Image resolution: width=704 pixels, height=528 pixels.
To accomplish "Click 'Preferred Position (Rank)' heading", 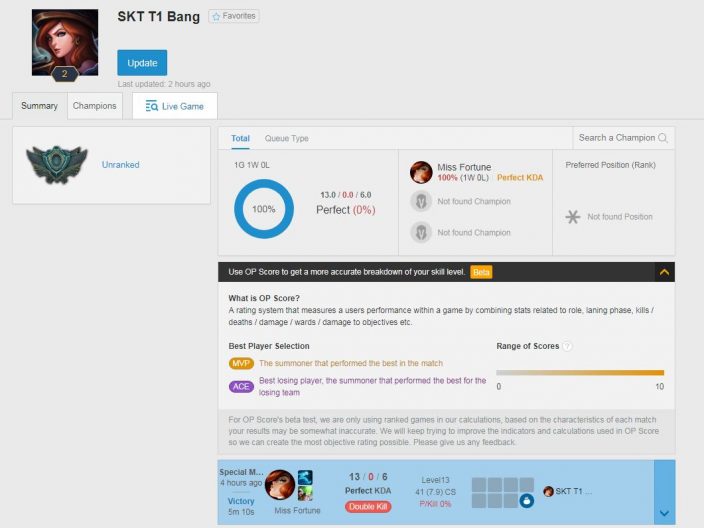I will (611, 165).
